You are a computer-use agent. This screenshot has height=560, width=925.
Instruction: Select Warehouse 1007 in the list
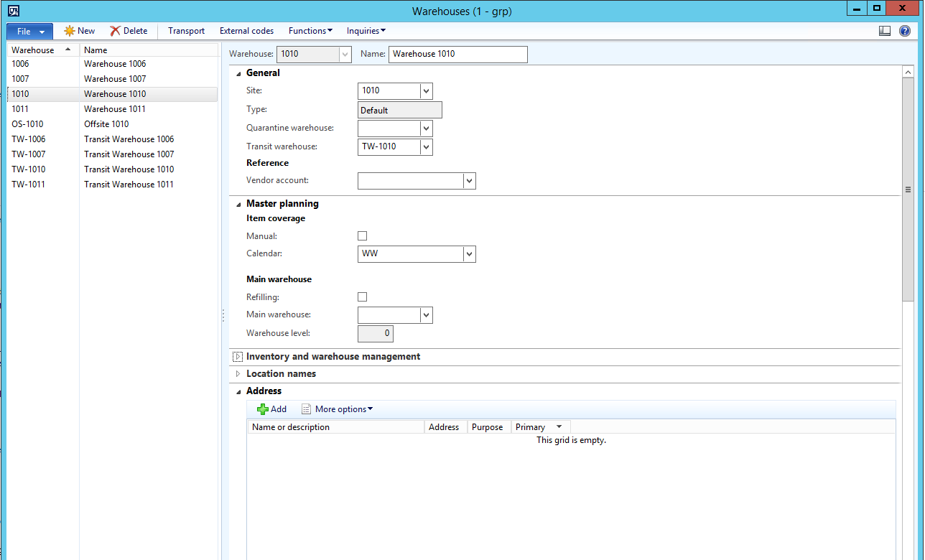click(x=115, y=78)
